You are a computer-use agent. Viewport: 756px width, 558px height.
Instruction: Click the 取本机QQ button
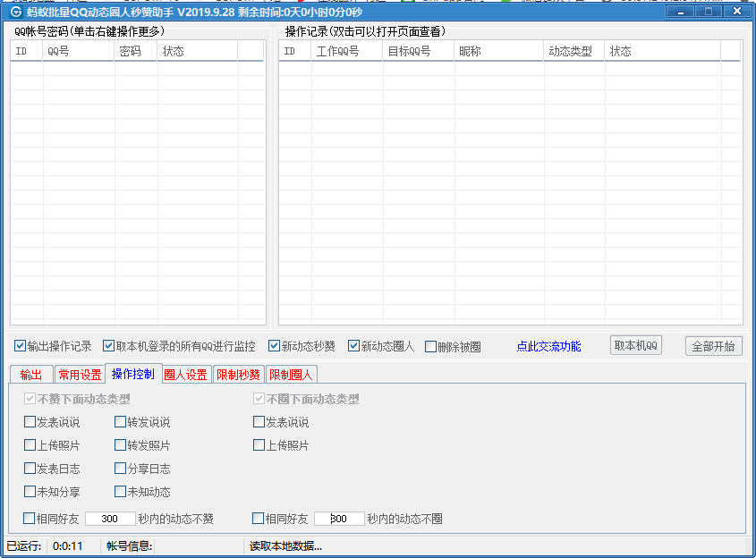pos(635,345)
